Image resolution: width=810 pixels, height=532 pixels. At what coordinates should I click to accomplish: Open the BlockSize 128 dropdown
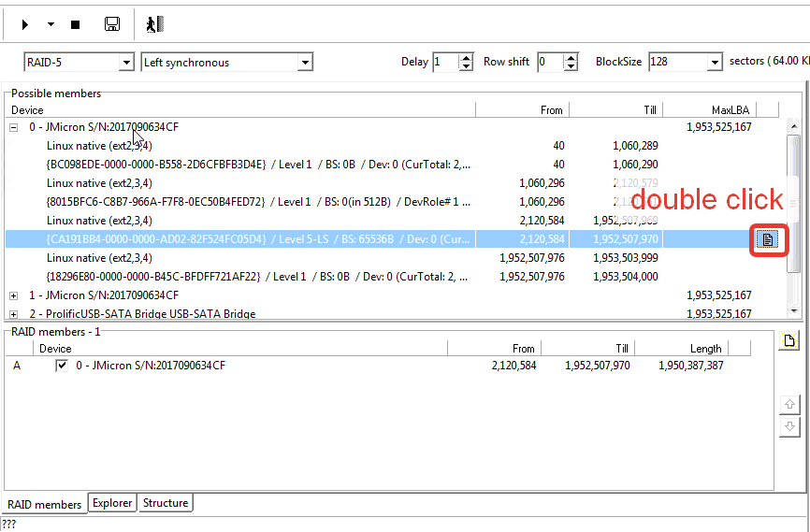(715, 62)
